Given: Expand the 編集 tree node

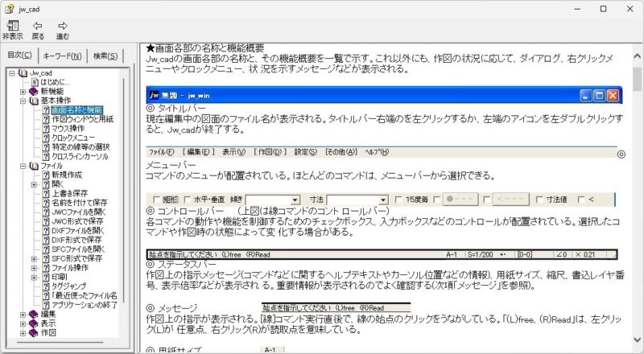Looking at the screenshot, I should pyautogui.click(x=23, y=315).
